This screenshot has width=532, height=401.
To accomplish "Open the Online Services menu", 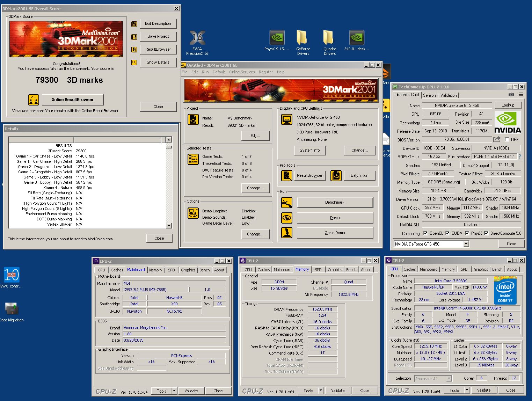I will (242, 72).
